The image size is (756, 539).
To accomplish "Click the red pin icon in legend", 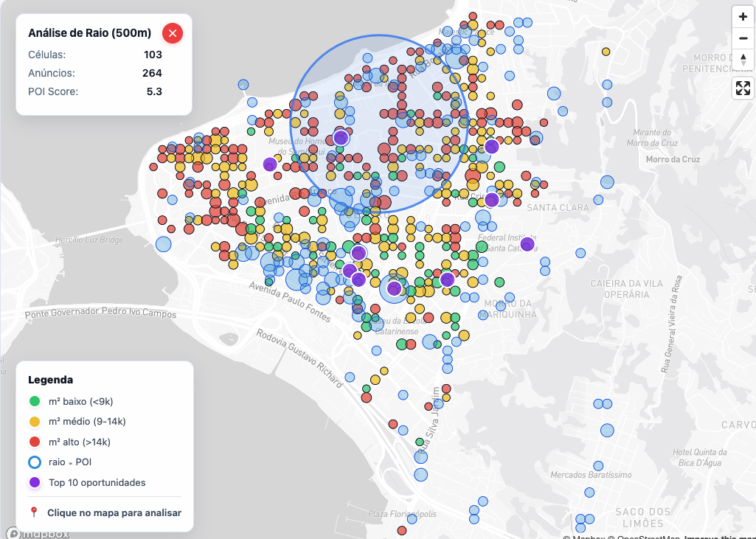I will 34,512.
